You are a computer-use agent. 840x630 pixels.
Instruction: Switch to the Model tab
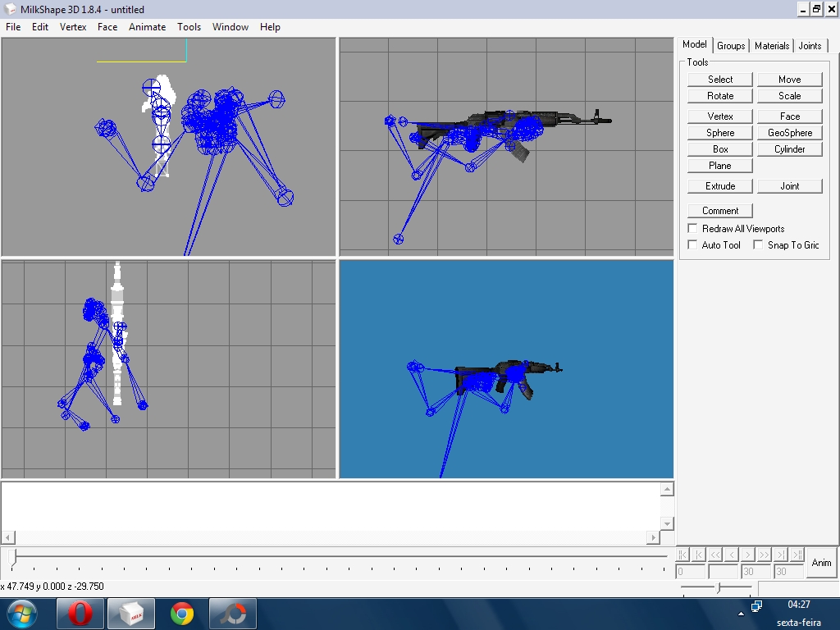point(695,44)
